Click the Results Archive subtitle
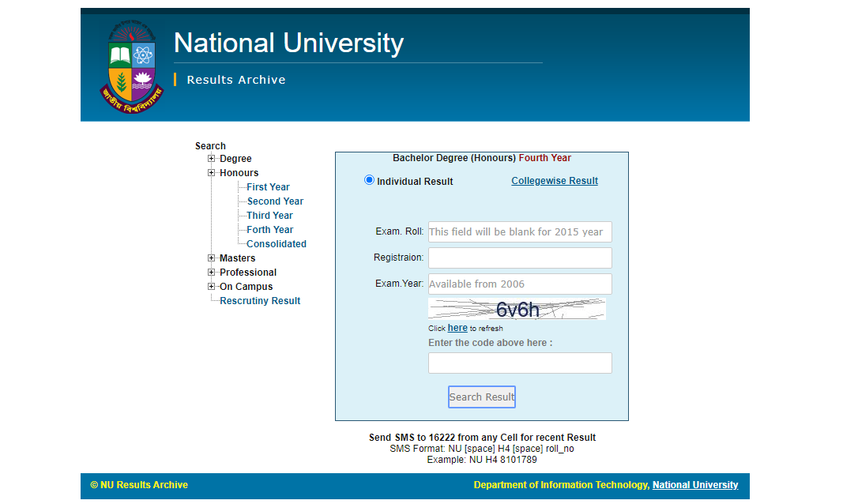 [236, 80]
